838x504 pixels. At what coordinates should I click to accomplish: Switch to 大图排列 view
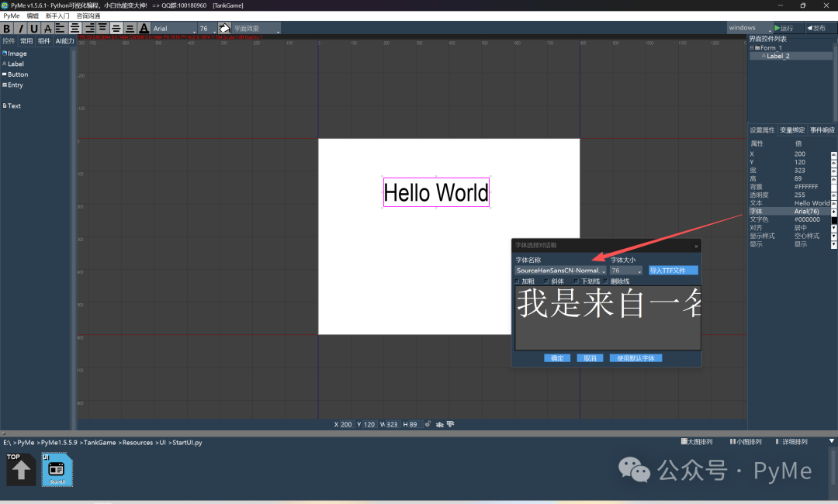point(697,441)
